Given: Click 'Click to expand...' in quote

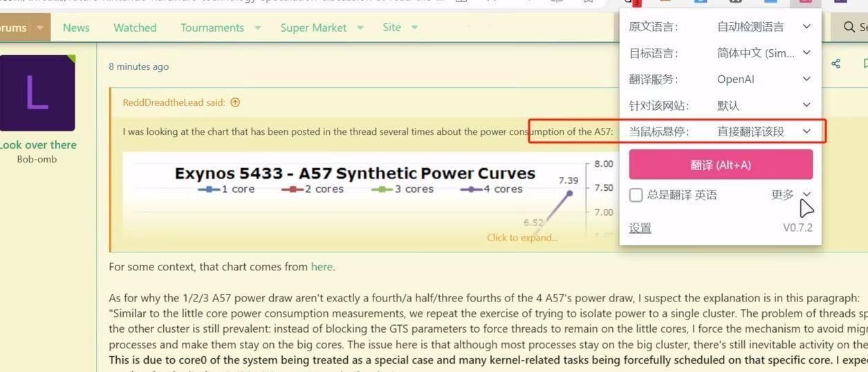Looking at the screenshot, I should [522, 237].
